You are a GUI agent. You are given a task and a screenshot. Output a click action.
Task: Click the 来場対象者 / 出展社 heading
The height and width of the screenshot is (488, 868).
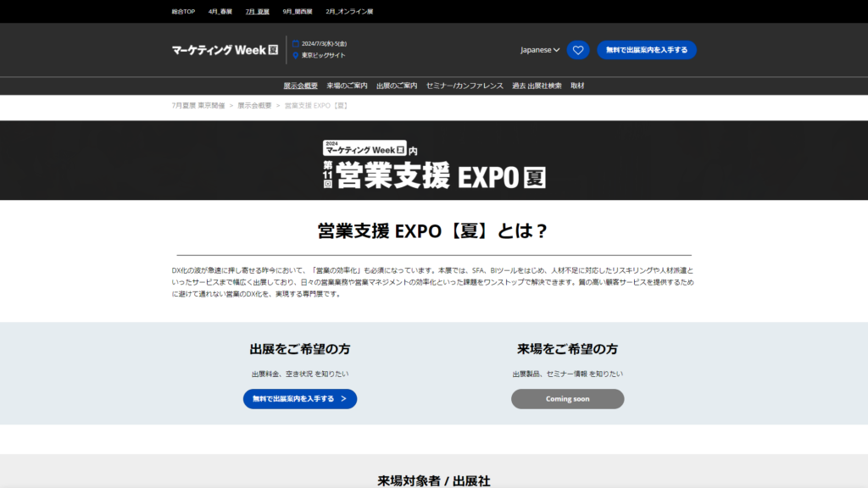(434, 481)
